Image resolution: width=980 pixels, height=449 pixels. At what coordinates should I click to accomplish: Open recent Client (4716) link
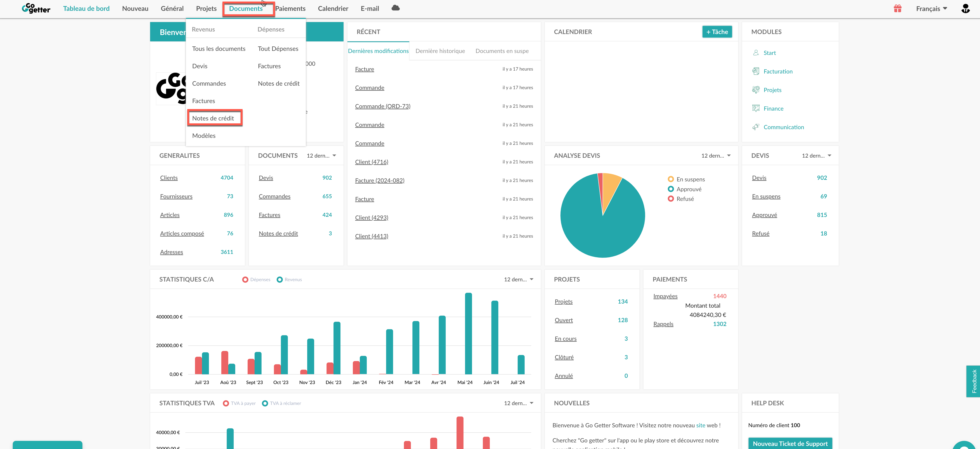[372, 162]
